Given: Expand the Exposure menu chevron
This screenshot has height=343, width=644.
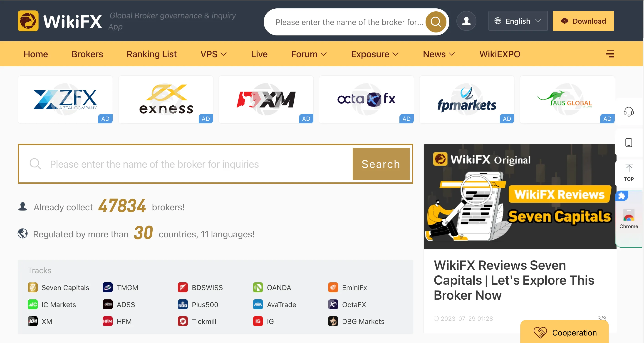Looking at the screenshot, I should 396,54.
